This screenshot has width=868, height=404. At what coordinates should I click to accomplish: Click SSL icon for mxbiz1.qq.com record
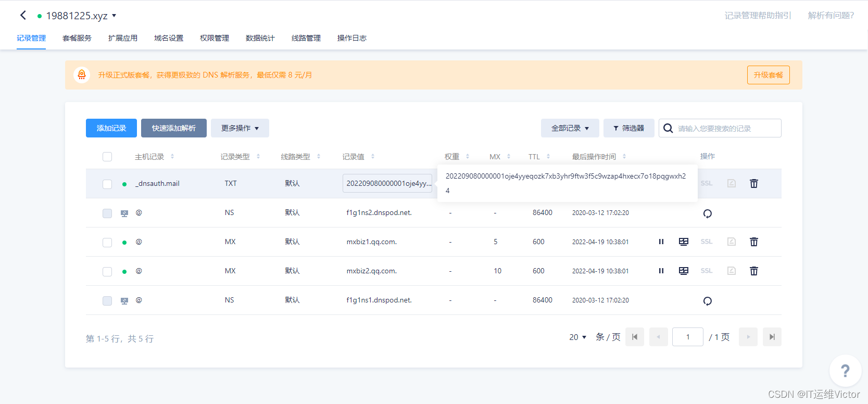point(707,242)
